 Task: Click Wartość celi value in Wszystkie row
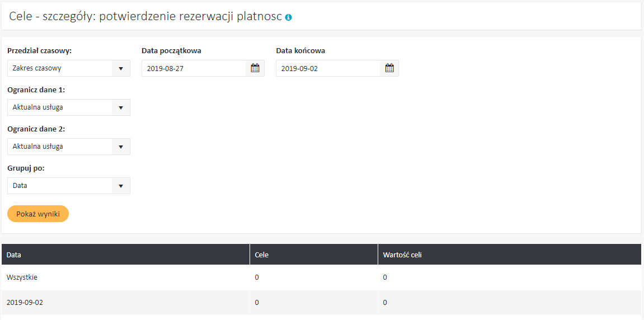pyautogui.click(x=385, y=277)
